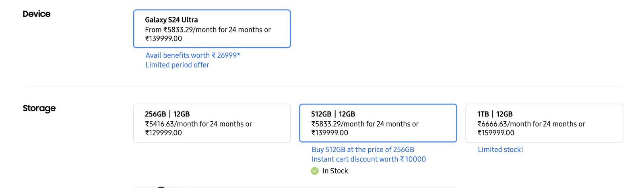Select the Galaxy S24 Ultra device option
The image size is (644, 188).
click(x=212, y=29)
